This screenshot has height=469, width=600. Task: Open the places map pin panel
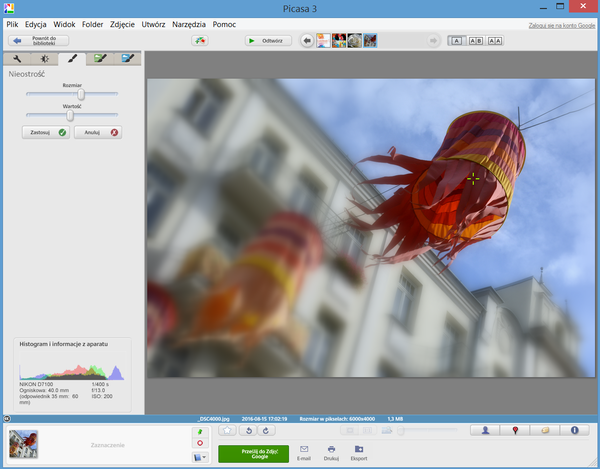coord(515,430)
